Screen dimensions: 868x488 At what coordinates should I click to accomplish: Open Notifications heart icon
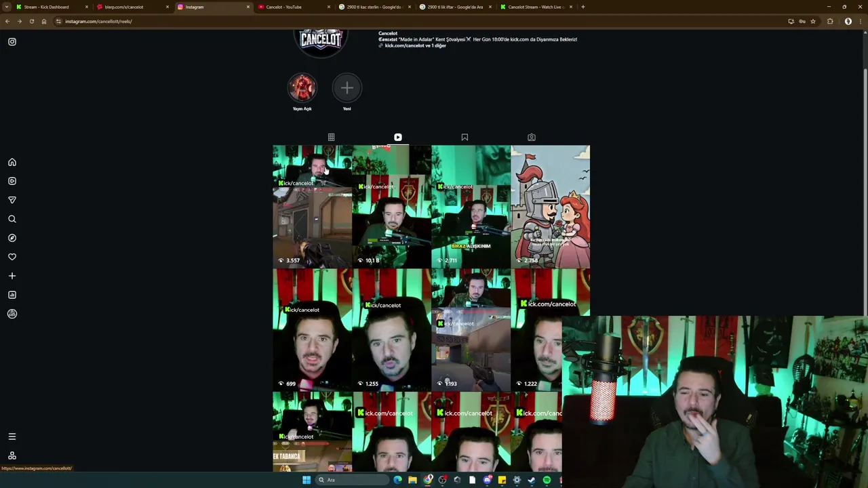(12, 257)
